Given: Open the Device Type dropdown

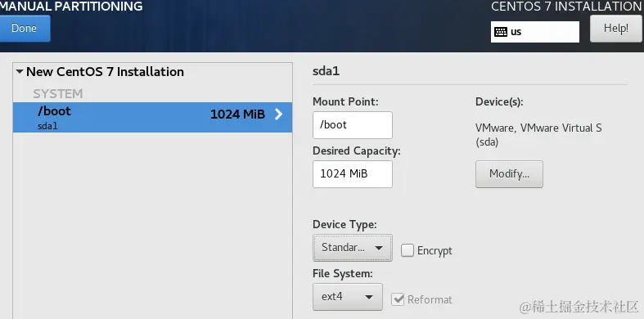Looking at the screenshot, I should (353, 248).
